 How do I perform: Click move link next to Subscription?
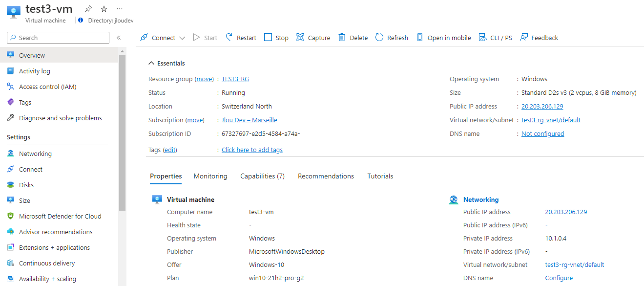pos(195,120)
